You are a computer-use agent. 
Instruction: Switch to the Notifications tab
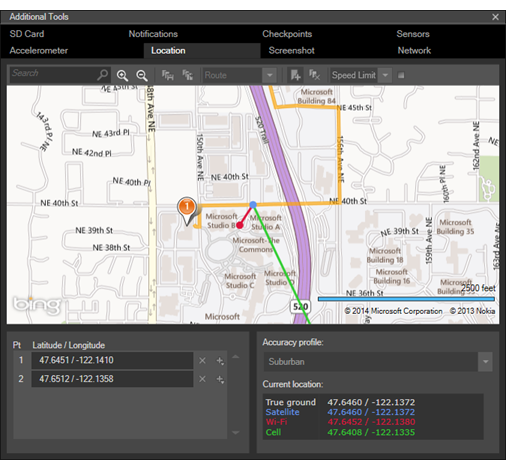(x=153, y=34)
